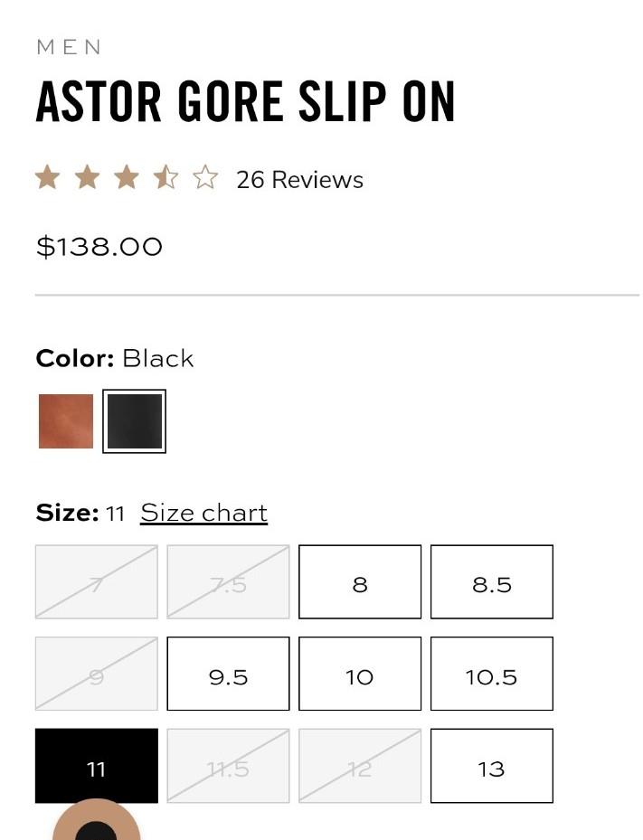Click the empty fifth star
Screen dimensions: 643x840
(205, 178)
